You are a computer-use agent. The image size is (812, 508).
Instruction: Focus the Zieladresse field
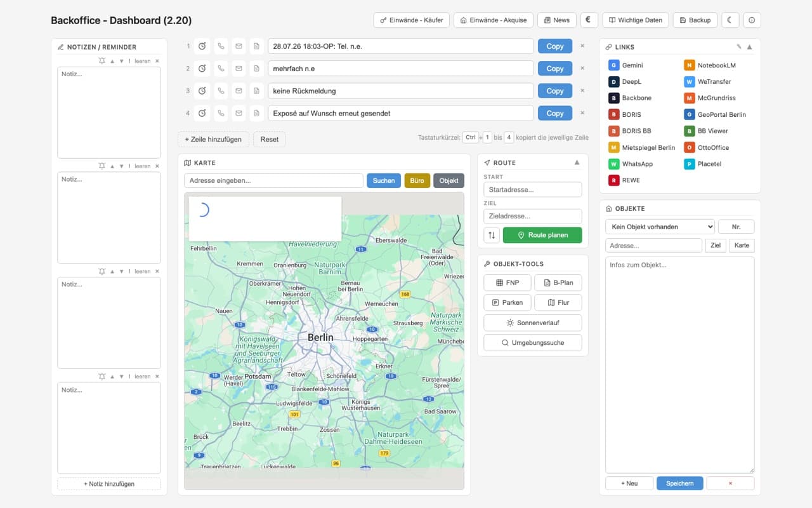pos(533,216)
